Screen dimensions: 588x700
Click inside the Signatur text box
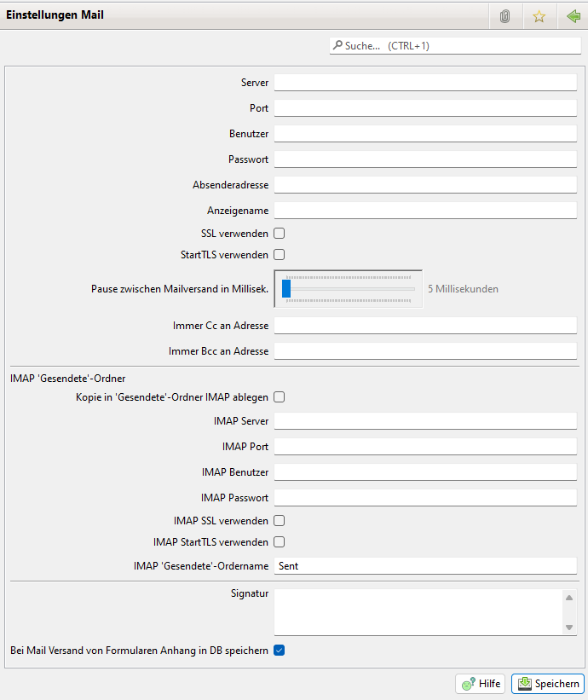pos(416,611)
